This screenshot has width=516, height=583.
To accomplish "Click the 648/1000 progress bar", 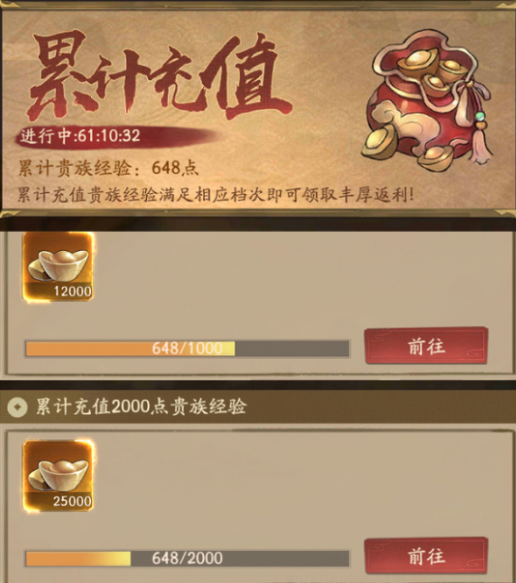I will point(187,349).
